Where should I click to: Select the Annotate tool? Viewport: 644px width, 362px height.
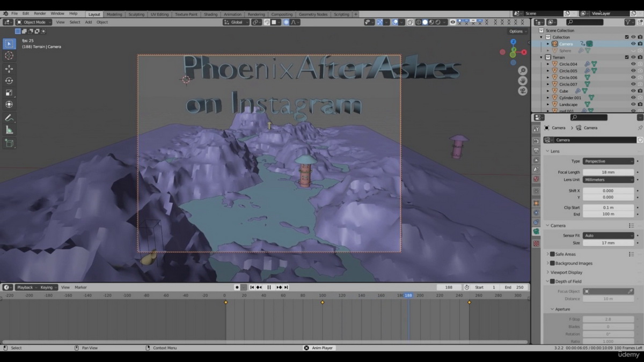coord(9,118)
